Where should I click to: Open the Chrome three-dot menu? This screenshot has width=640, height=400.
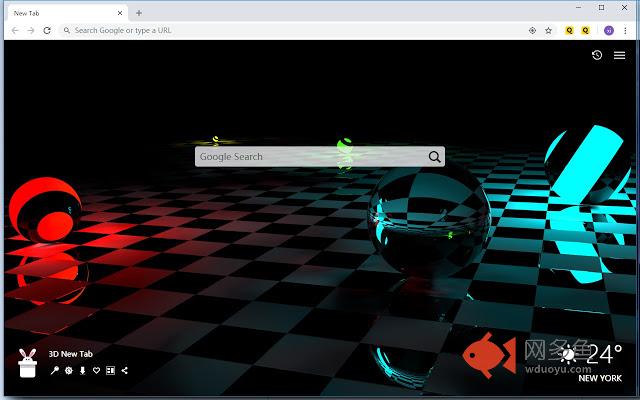[625, 30]
